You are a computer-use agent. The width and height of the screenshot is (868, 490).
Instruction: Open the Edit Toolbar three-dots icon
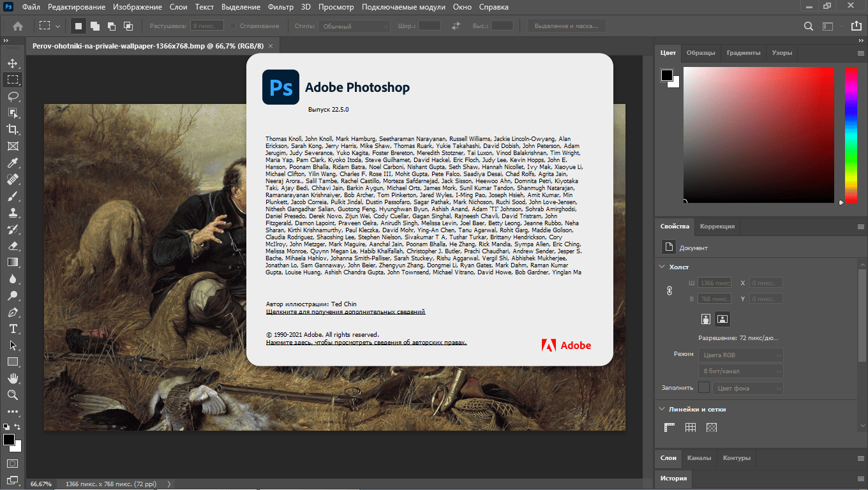(12, 412)
